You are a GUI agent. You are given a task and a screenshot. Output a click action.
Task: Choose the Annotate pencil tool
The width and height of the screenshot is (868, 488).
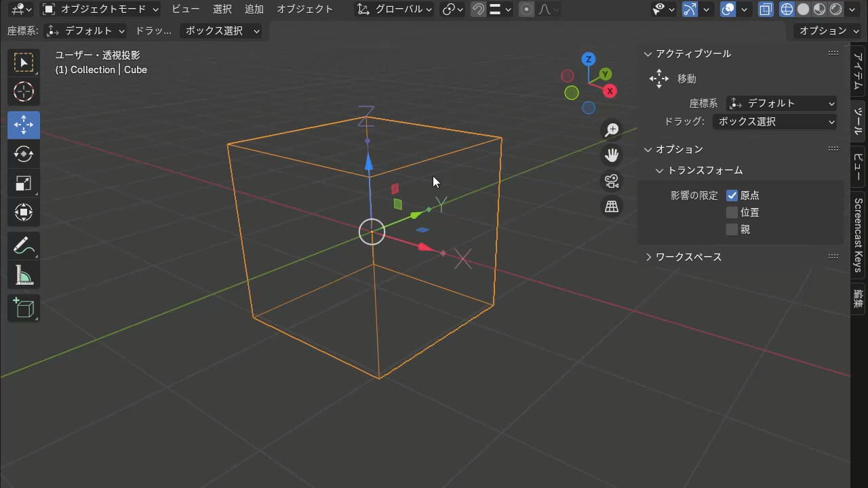point(24,245)
